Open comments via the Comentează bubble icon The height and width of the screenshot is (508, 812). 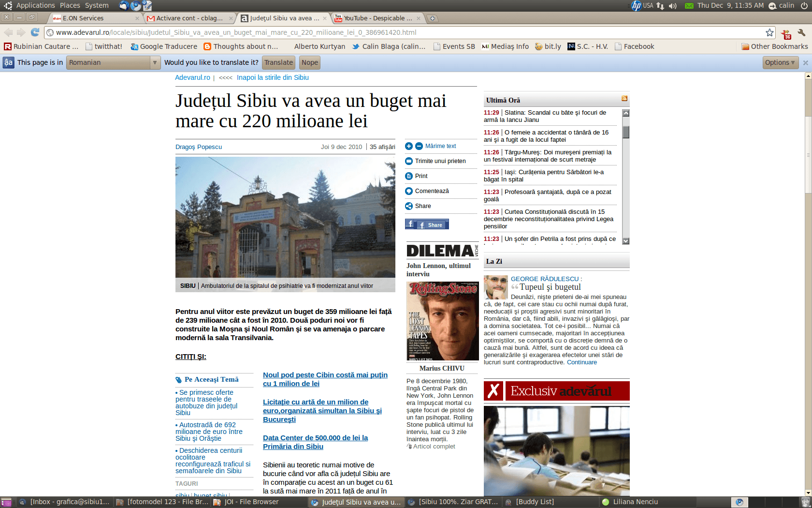tap(409, 191)
